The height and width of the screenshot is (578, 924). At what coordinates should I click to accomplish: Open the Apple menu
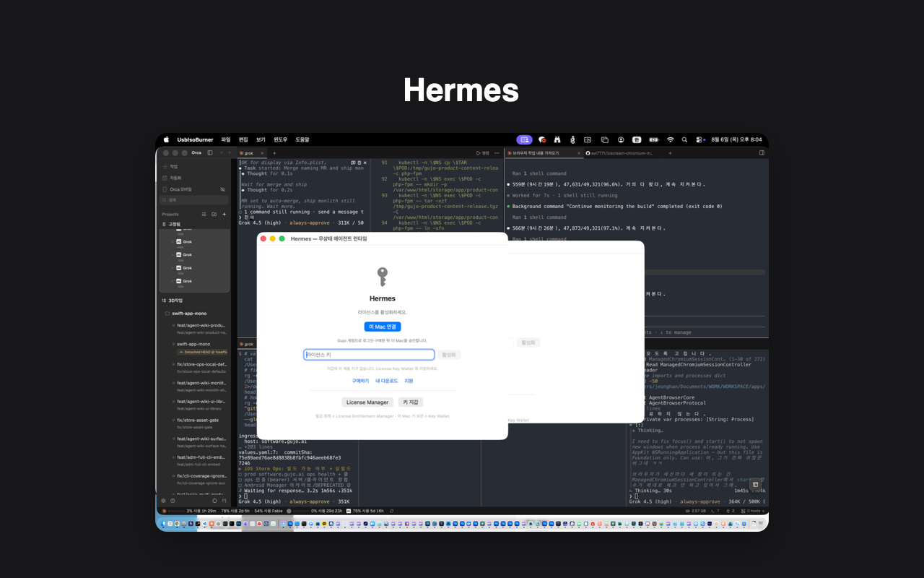pyautogui.click(x=166, y=139)
